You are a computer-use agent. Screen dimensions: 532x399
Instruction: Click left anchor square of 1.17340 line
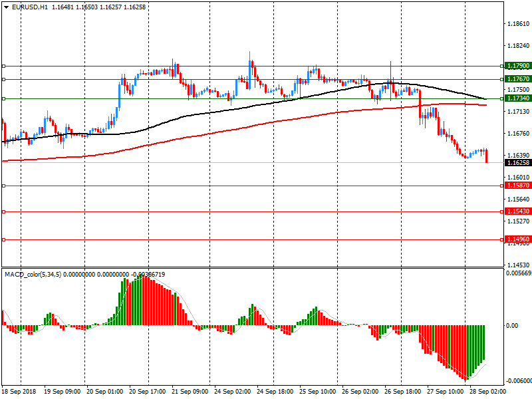click(3, 98)
